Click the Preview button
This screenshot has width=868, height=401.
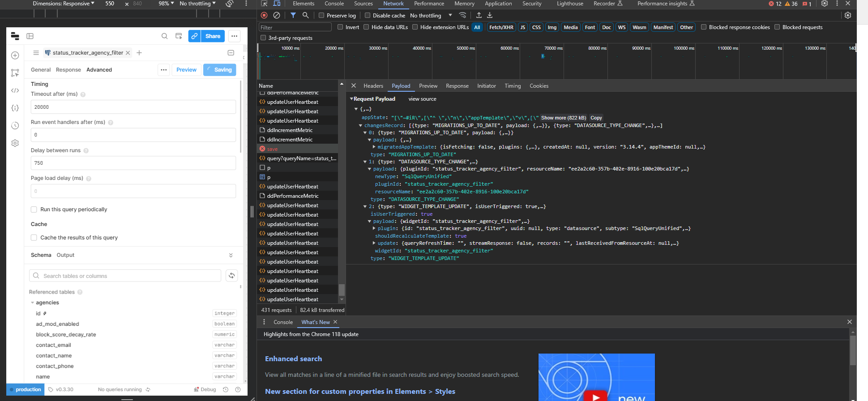(186, 70)
